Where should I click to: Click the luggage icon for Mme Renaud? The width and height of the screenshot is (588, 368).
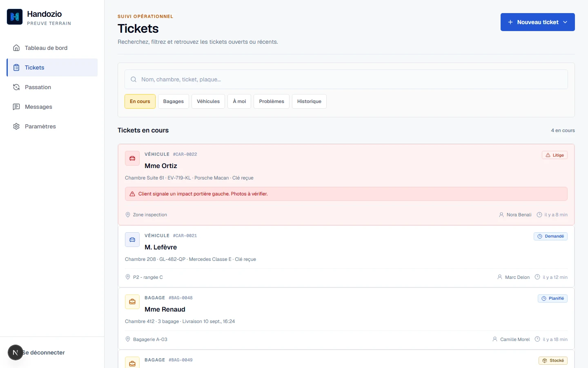pos(132,302)
